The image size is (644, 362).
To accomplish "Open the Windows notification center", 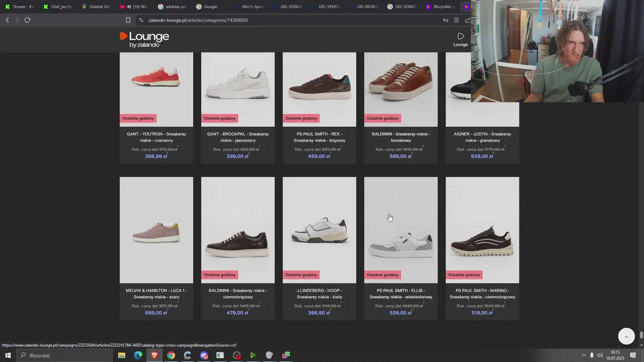I will click(x=633, y=355).
